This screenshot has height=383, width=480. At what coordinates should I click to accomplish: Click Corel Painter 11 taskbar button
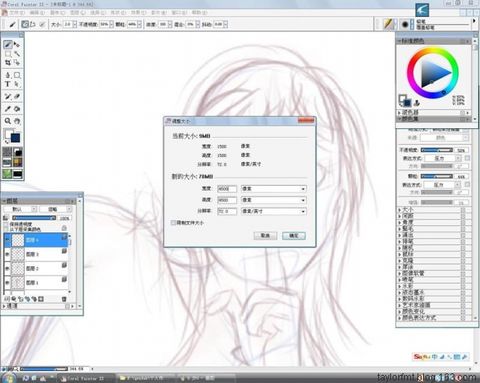(x=85, y=378)
